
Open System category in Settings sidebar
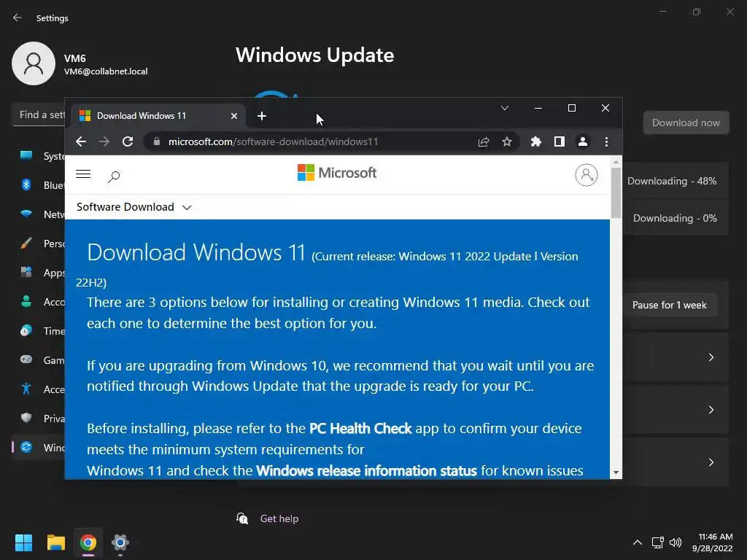[39, 156]
